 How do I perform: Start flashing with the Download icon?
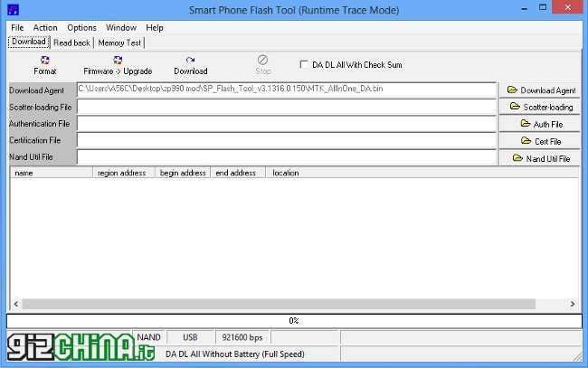[190, 60]
